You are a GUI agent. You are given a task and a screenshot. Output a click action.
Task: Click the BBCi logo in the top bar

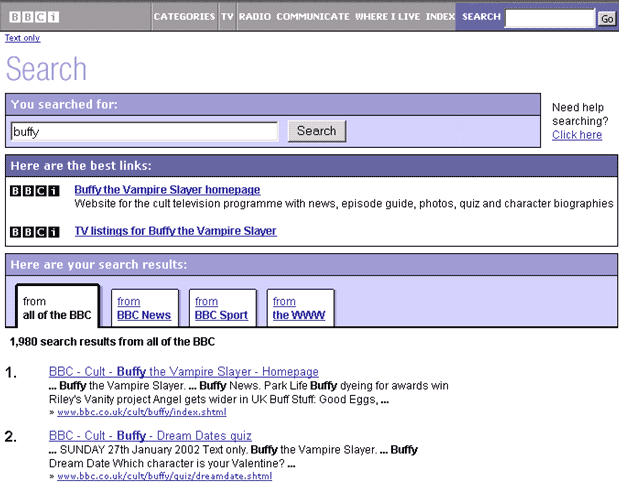tap(34, 17)
